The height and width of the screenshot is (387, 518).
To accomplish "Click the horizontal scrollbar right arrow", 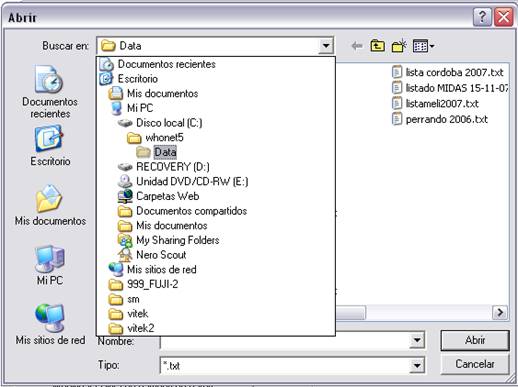I will (500, 313).
